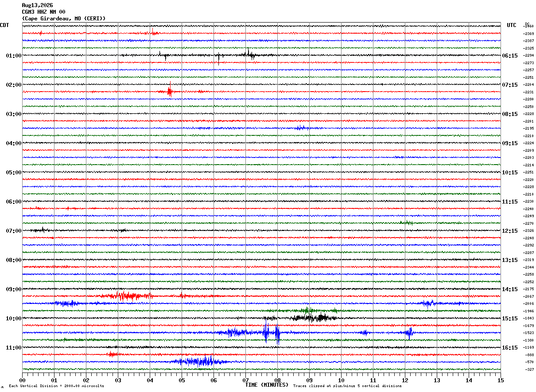This screenshot has width=536, height=392.
Task: Click the Cape Girardeau, MO station label
Action: click(64, 19)
